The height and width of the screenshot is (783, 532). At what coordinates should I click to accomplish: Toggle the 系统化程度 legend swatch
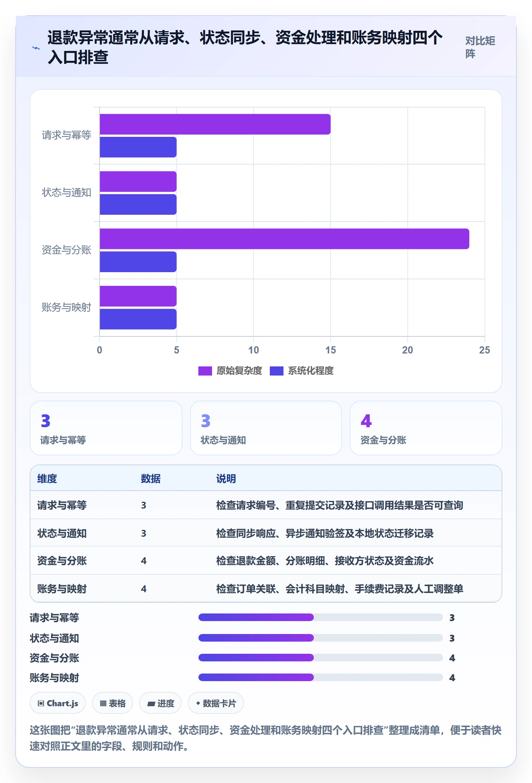pyautogui.click(x=276, y=371)
